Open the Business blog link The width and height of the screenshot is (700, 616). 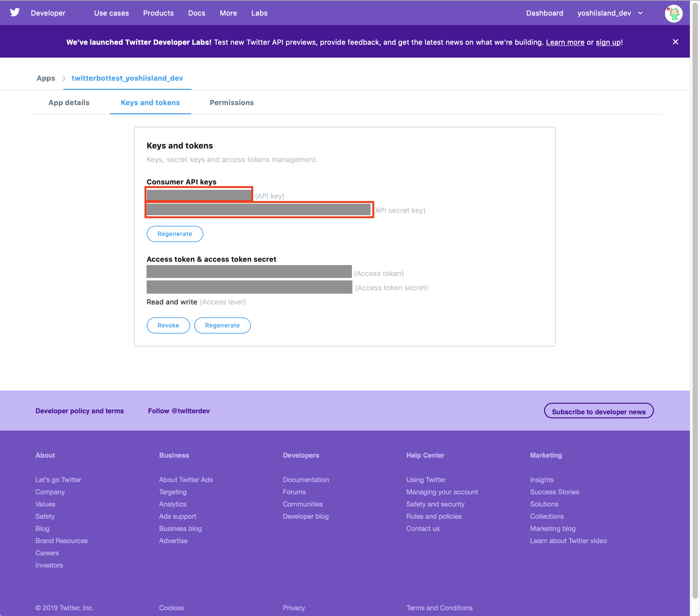pos(180,528)
